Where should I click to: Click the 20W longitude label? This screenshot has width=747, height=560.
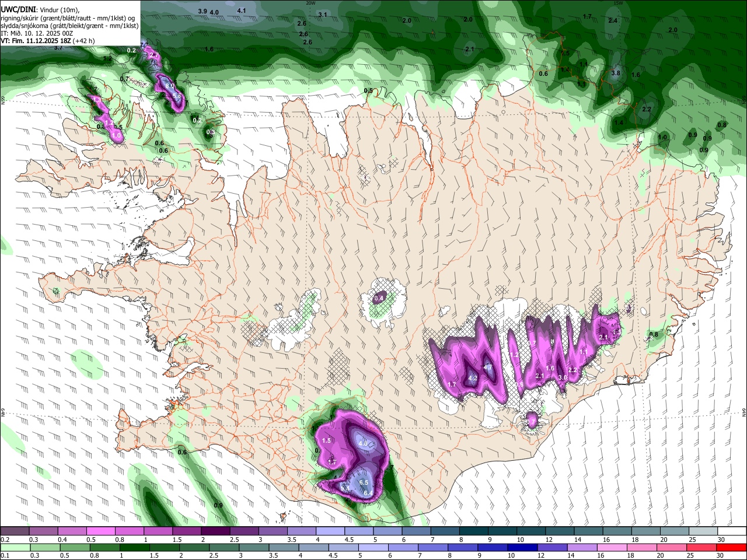(x=310, y=2)
